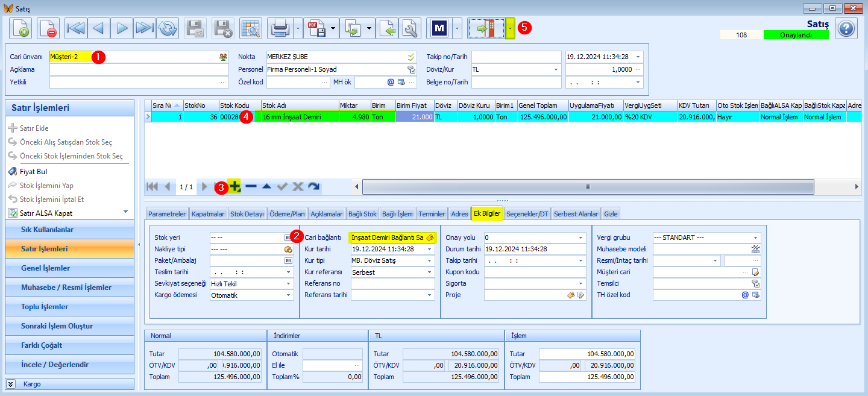
Task: Delete the record with the red-minus document icon
Action: click(x=48, y=28)
